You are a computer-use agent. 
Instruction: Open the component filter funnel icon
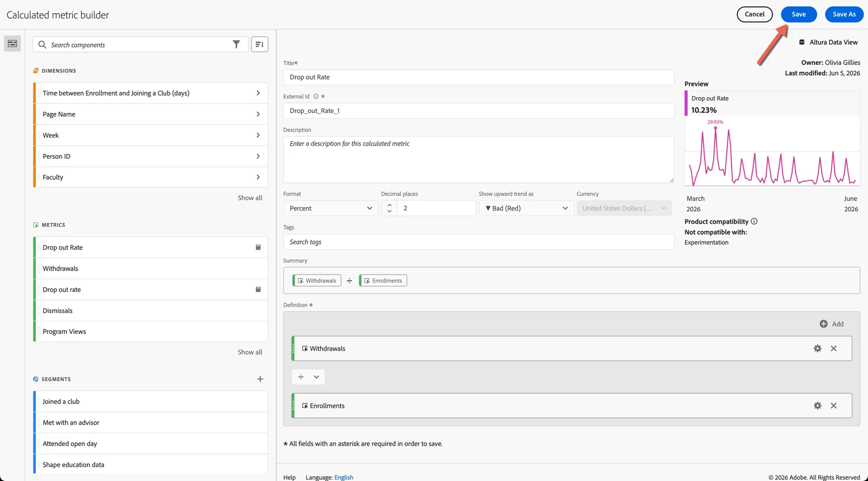pyautogui.click(x=236, y=44)
